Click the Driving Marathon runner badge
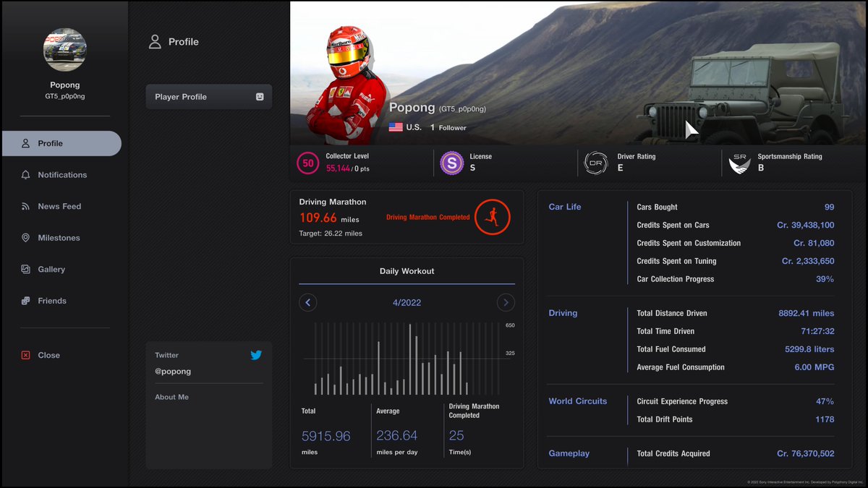Image resolution: width=868 pixels, height=488 pixels. pyautogui.click(x=492, y=217)
